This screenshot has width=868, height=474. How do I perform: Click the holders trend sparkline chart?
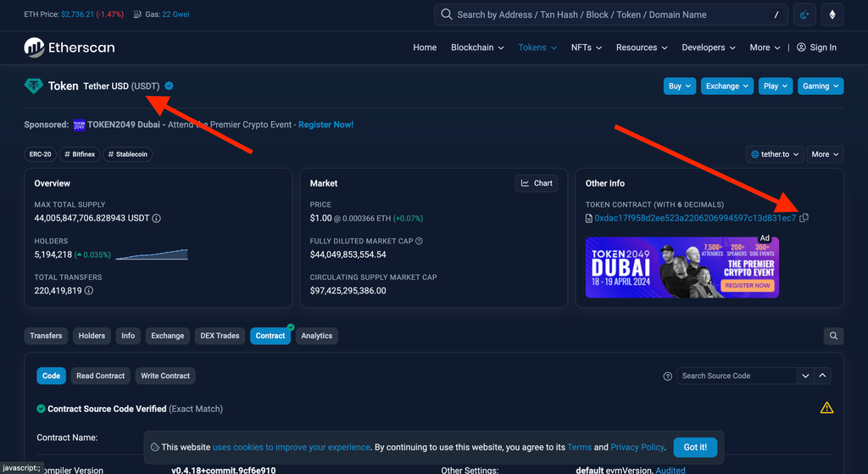[x=152, y=254]
